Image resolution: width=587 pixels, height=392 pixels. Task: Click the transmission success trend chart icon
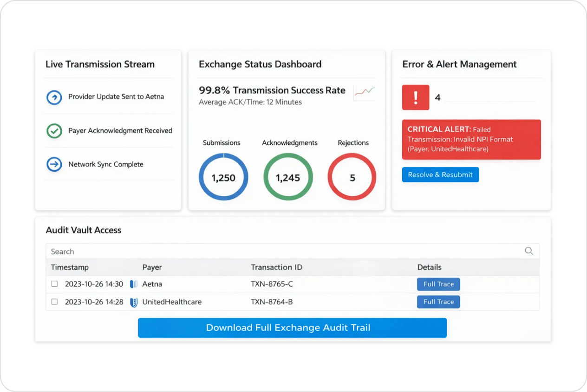364,93
